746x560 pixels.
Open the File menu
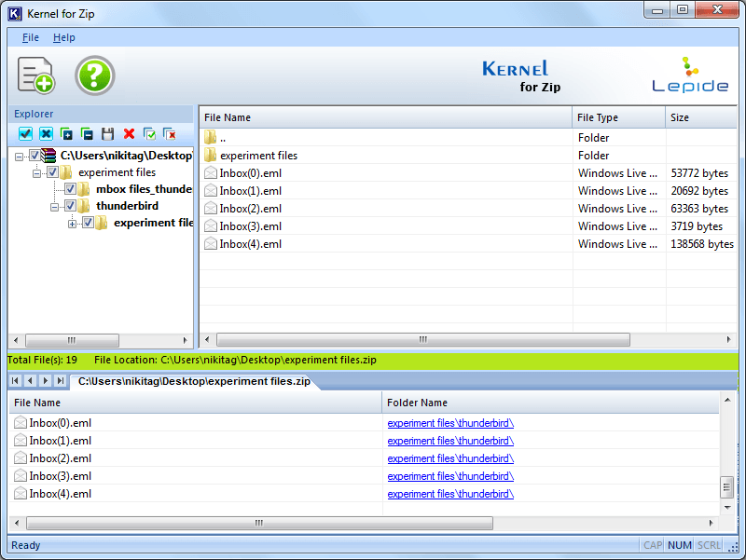click(x=31, y=37)
